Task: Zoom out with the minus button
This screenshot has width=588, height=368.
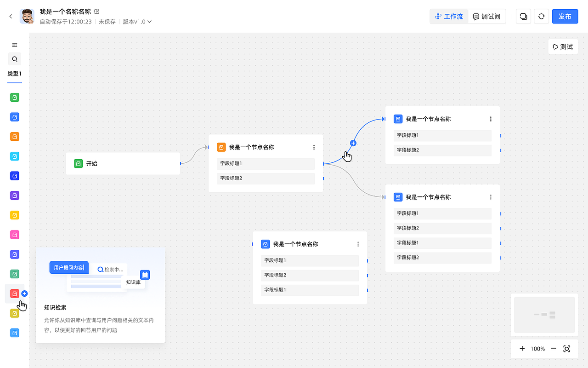Action: coord(554,349)
